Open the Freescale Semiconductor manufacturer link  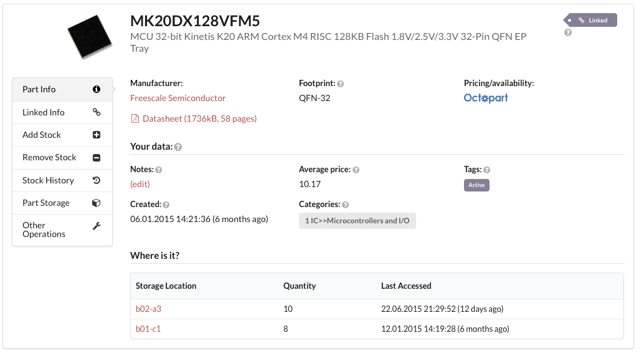pos(178,98)
